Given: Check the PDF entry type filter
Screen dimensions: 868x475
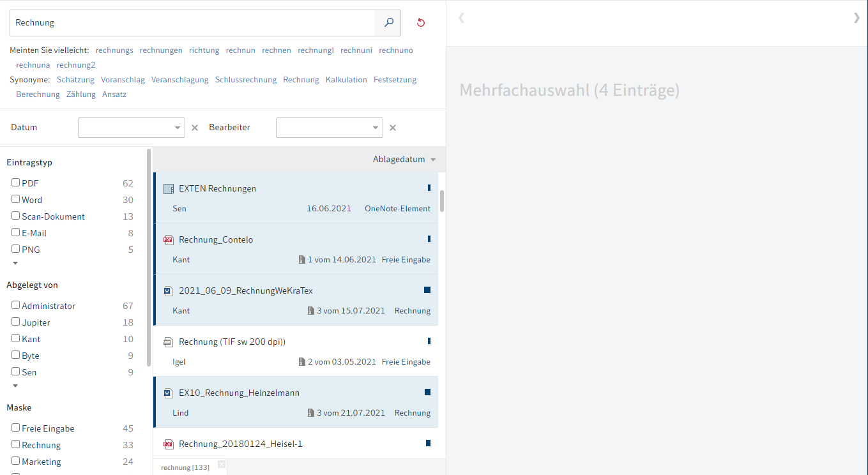Looking at the screenshot, I should pos(16,183).
